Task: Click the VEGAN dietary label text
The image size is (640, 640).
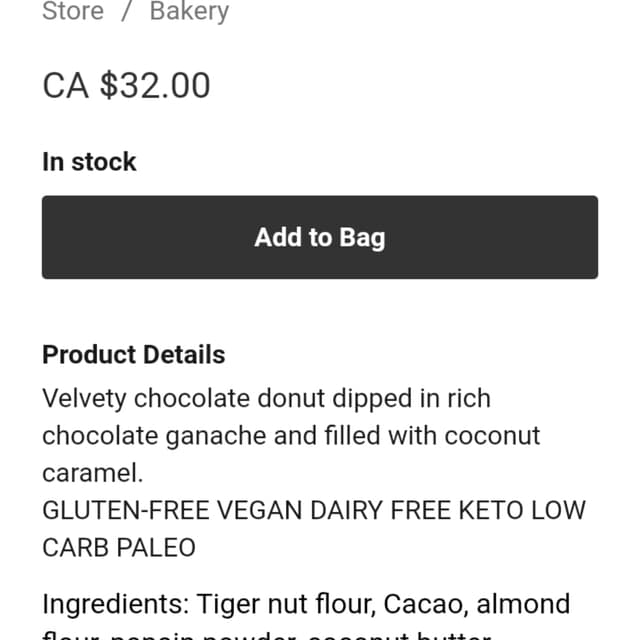Action: click(x=260, y=510)
